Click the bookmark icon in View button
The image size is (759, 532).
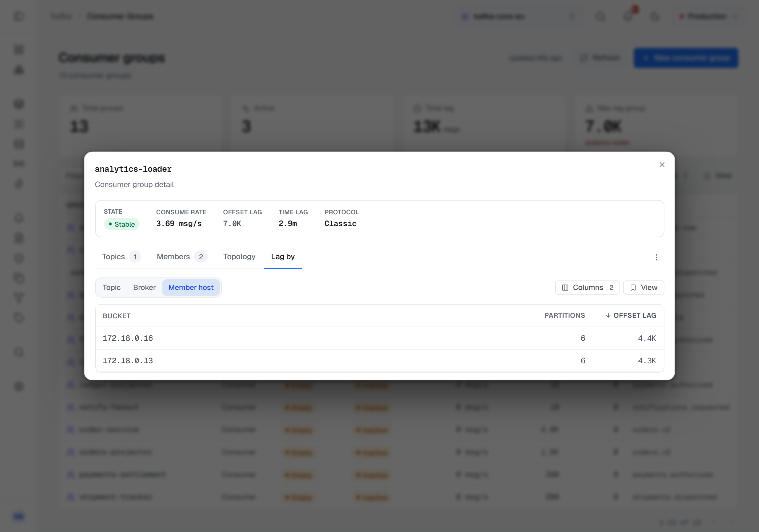633,287
